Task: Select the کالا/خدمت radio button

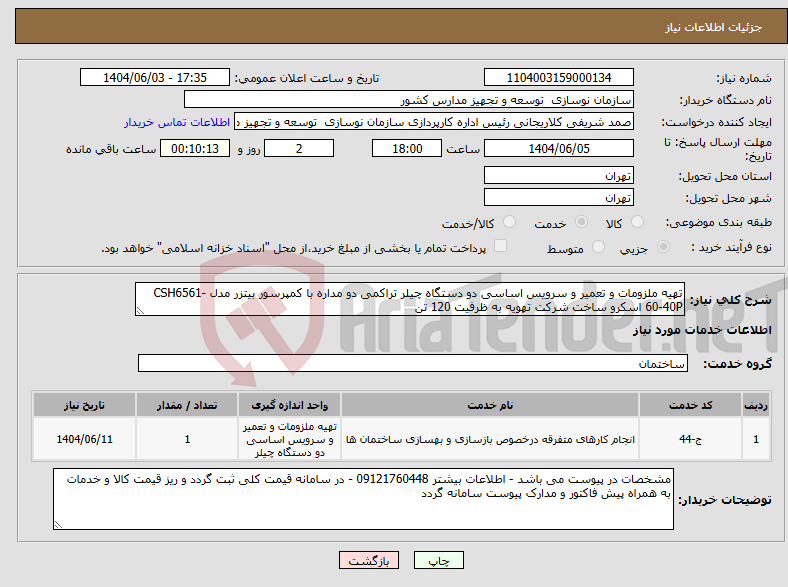Action: point(510,222)
